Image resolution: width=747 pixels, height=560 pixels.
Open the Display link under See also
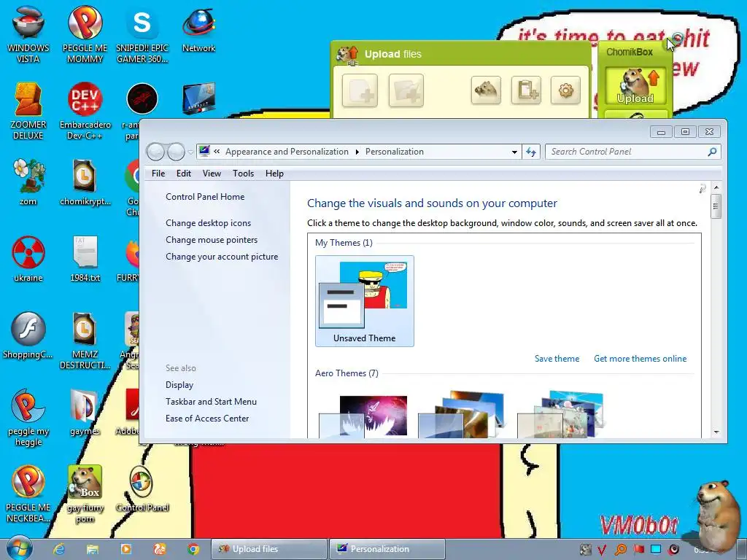tap(179, 385)
